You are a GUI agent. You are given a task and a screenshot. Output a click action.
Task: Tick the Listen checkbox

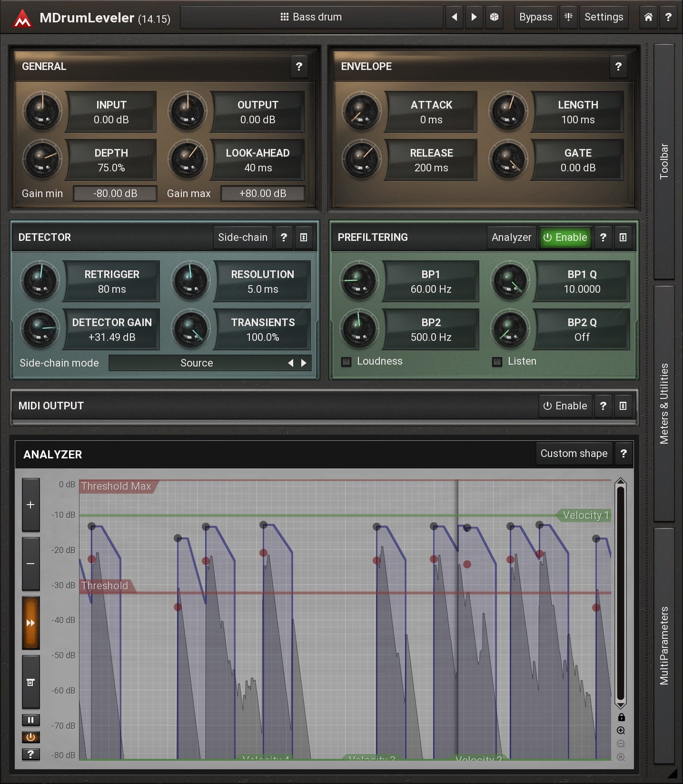pyautogui.click(x=497, y=362)
